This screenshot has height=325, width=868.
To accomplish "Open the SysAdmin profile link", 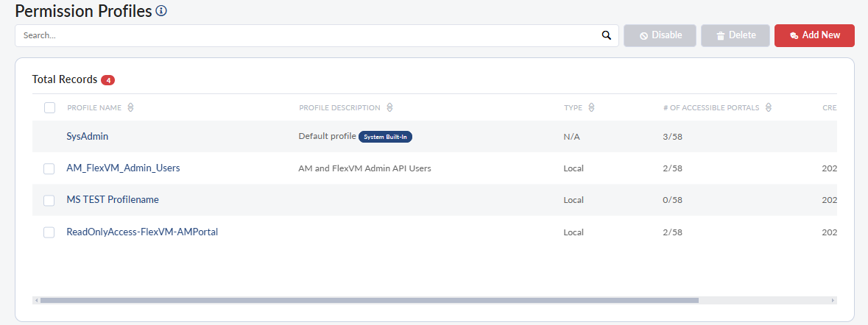I will [88, 136].
